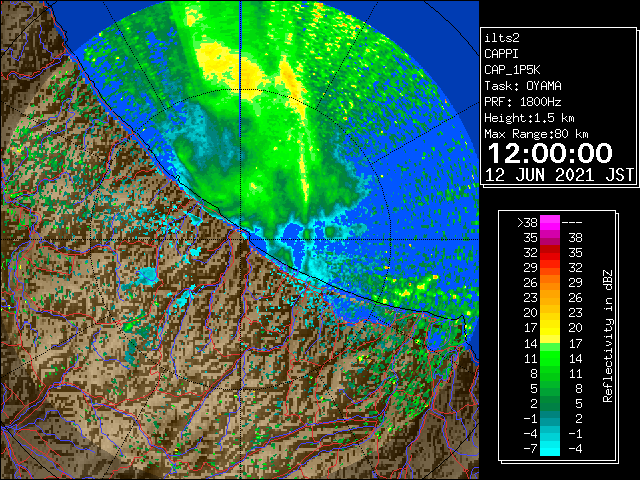Click the 12:00:00 timestamp
The height and width of the screenshot is (480, 640).
550,153
